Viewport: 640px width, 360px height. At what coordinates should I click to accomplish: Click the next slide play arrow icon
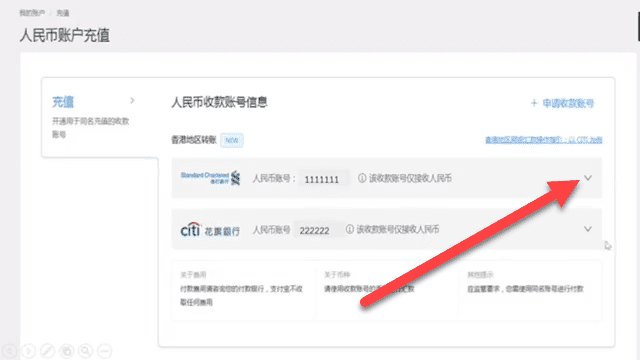point(28,351)
